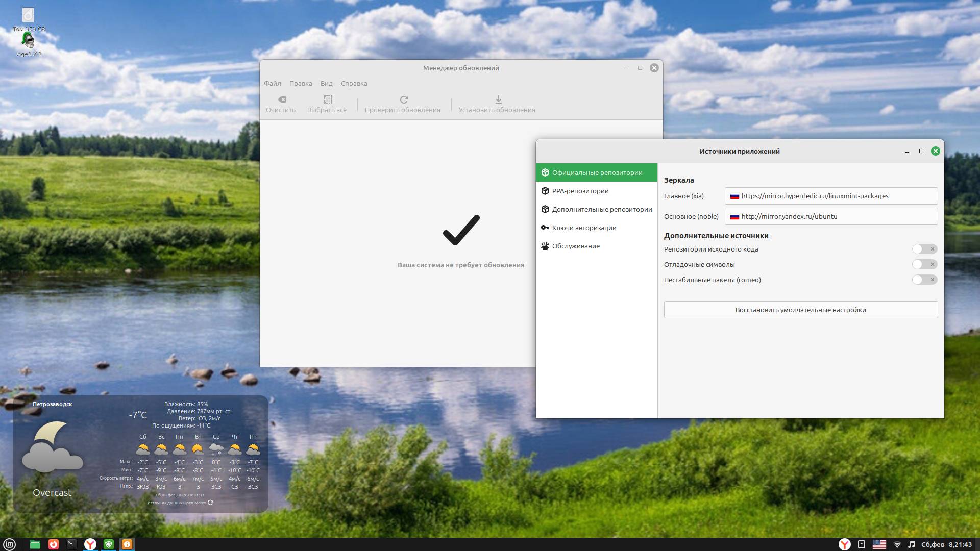Refresh weather data with the circular arrow icon
Image resolution: width=980 pixels, height=551 pixels.
[210, 502]
